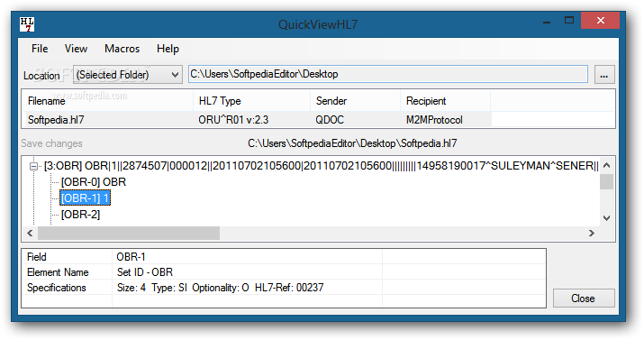Click the Specifications value row
Screen dimensions: 644x340
[x=248, y=288]
